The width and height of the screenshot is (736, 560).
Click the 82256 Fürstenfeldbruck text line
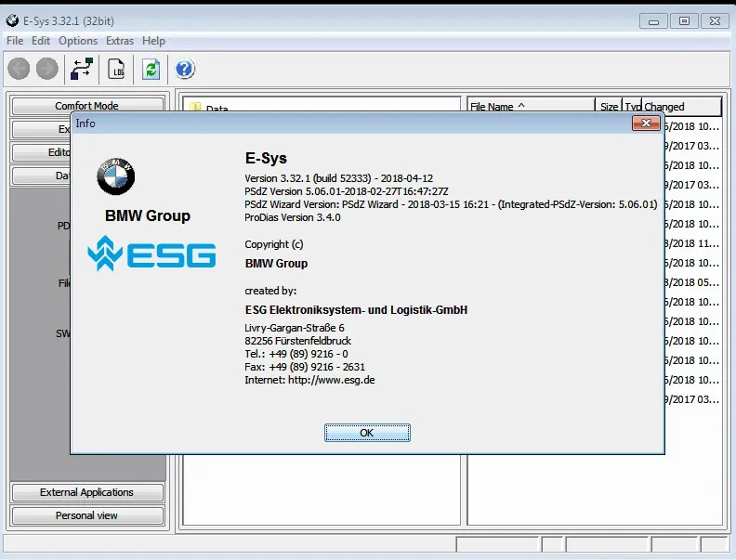click(297, 341)
